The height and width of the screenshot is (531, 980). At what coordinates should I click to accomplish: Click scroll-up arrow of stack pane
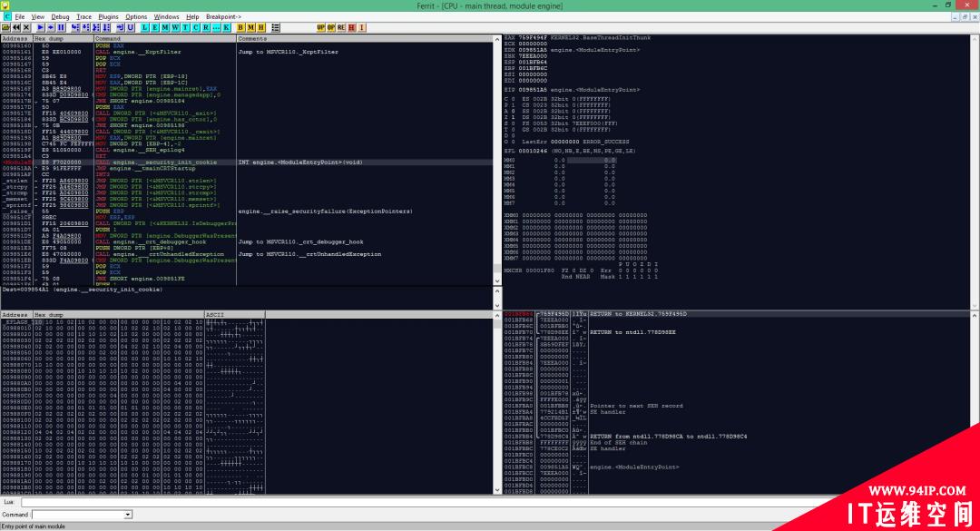point(975,316)
